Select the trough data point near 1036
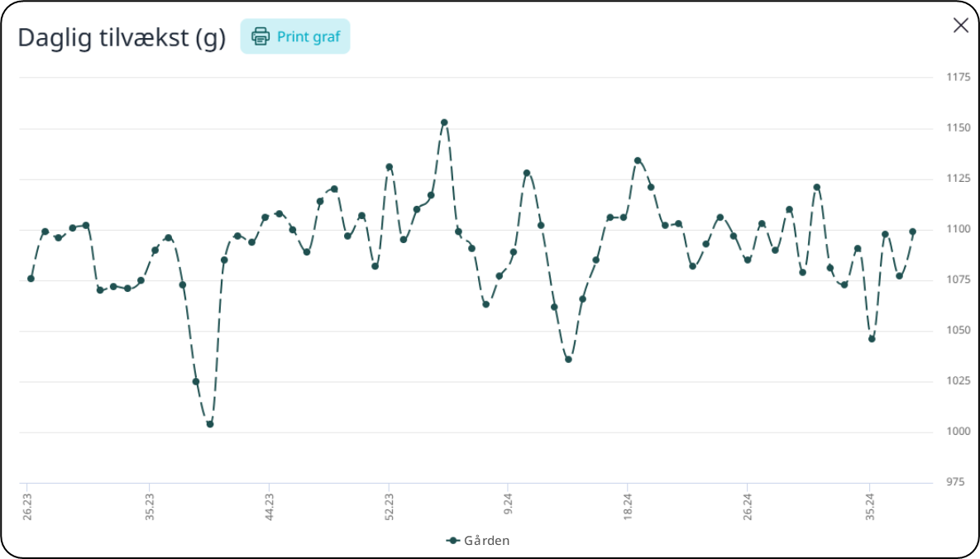The image size is (980, 559). [568, 359]
